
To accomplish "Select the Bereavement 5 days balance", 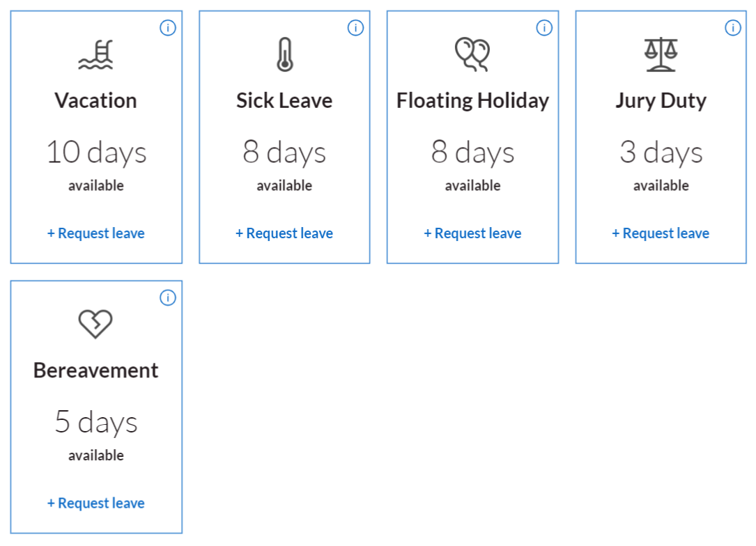I will [x=95, y=421].
